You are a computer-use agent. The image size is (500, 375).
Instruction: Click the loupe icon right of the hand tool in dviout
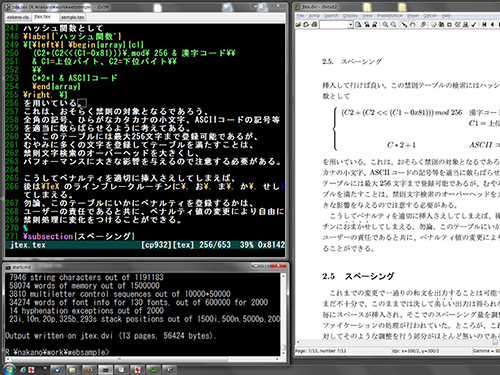[423, 24]
